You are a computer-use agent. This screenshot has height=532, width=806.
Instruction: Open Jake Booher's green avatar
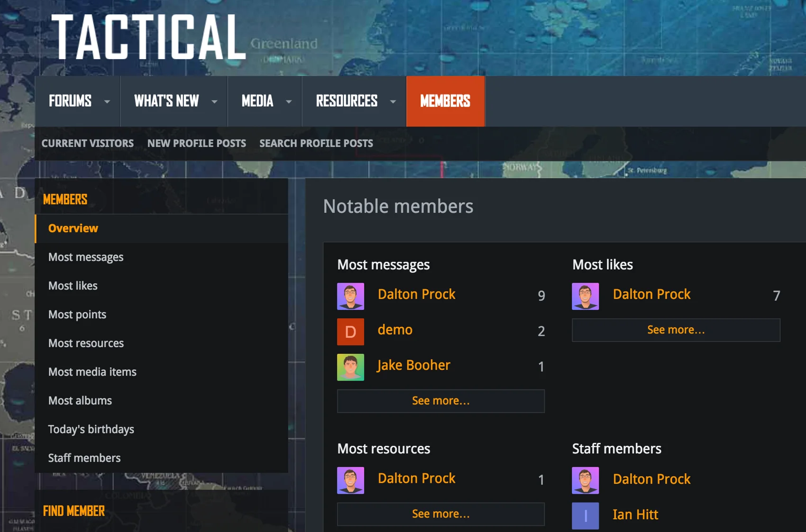tap(350, 367)
